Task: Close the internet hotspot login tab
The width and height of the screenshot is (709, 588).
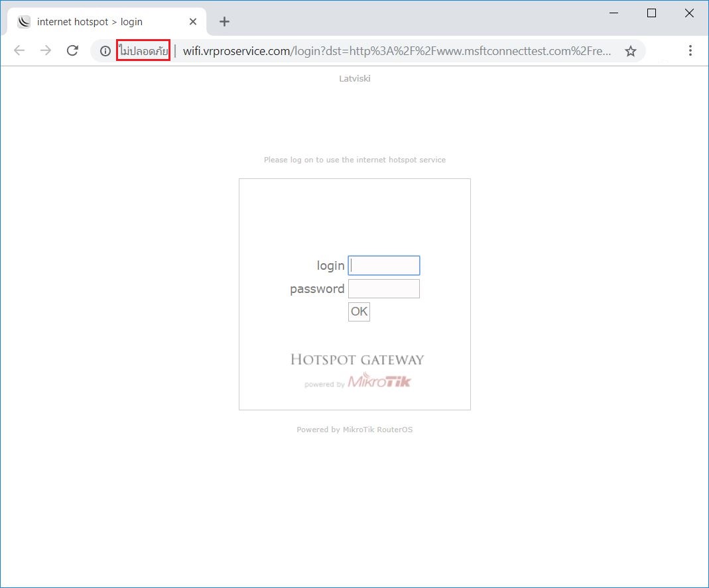Action: click(x=193, y=22)
